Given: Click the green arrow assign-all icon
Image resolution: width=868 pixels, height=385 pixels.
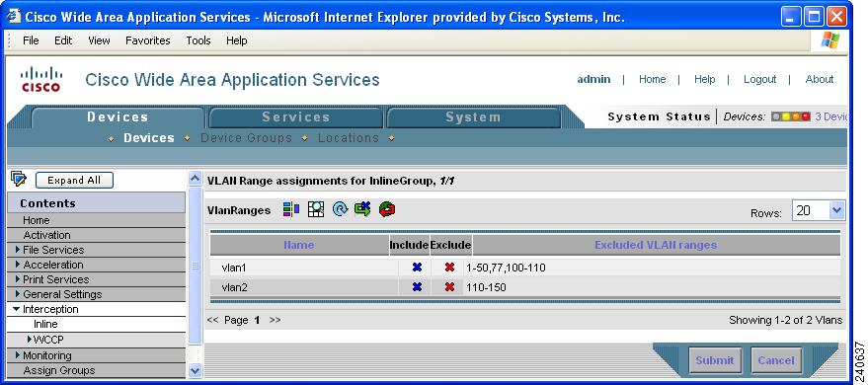Looking at the screenshot, I should coord(363,209).
